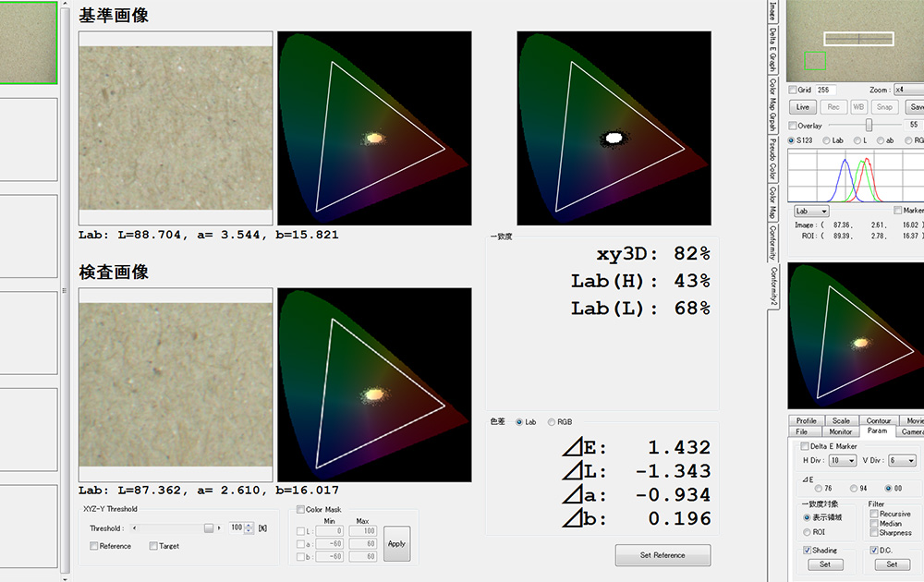Viewport: 924px width, 582px height.
Task: Switch to the Color Map Graph vertical tab
Action: tap(772, 105)
